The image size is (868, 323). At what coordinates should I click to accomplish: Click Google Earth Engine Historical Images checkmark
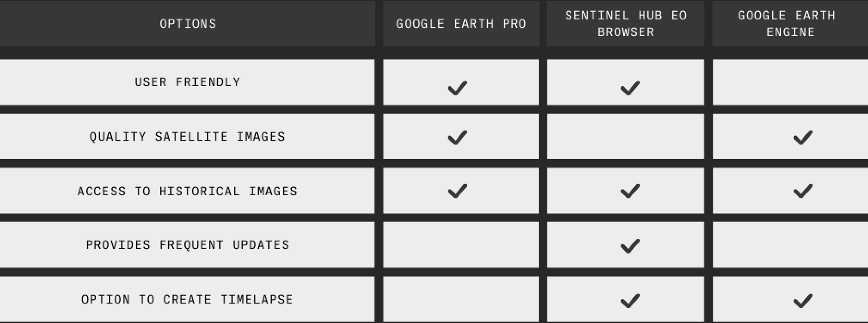click(x=803, y=191)
